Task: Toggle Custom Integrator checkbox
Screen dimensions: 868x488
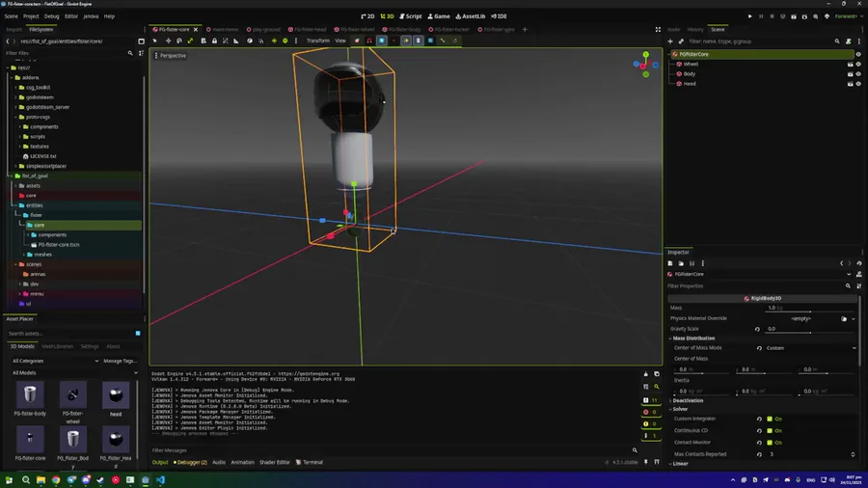Action: [x=770, y=419]
